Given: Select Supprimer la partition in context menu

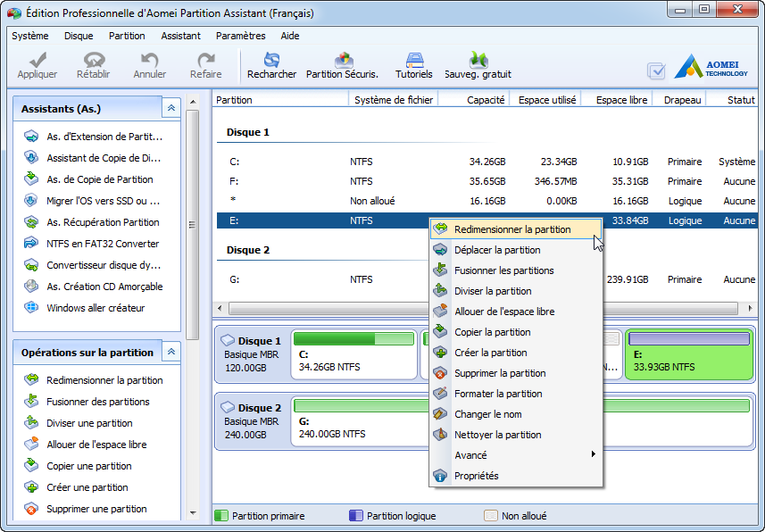Looking at the screenshot, I should (499, 373).
